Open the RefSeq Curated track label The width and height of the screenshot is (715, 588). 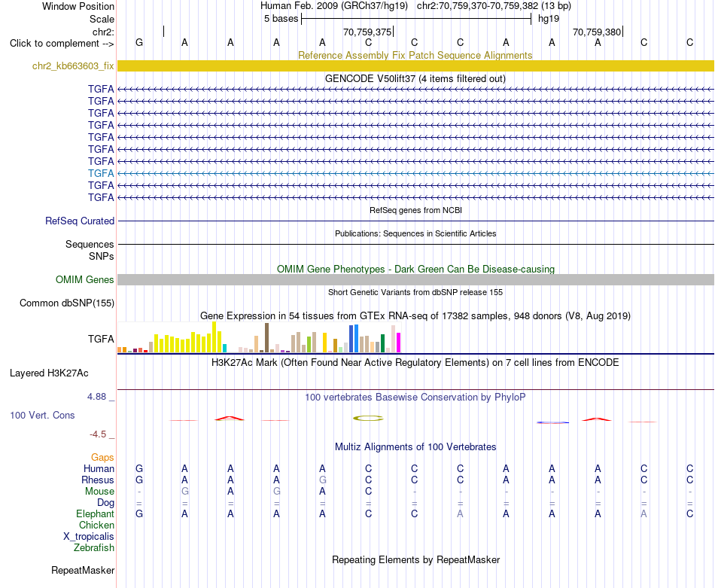79,221
